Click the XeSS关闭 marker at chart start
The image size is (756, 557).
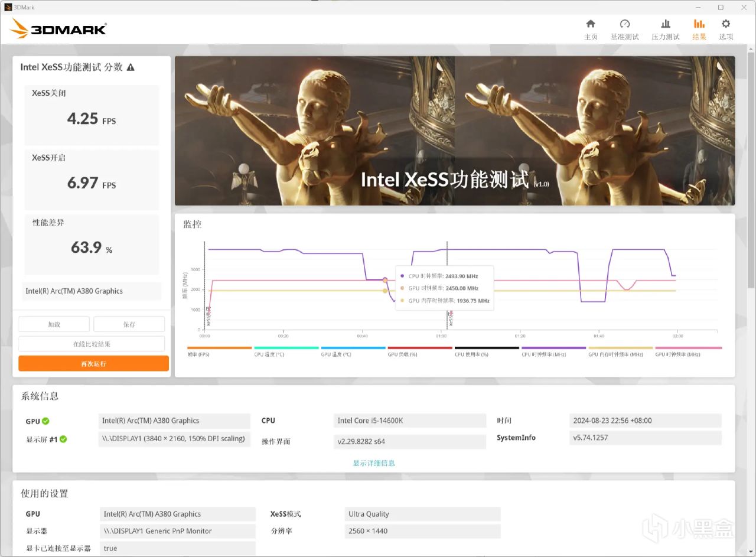tap(206, 286)
